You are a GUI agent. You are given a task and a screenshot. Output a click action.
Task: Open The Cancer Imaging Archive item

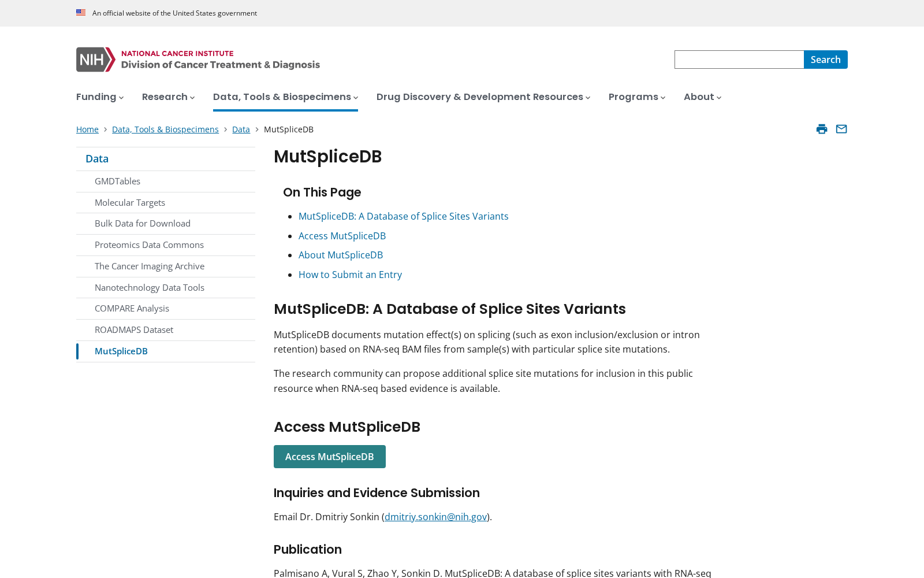pyautogui.click(x=166, y=266)
